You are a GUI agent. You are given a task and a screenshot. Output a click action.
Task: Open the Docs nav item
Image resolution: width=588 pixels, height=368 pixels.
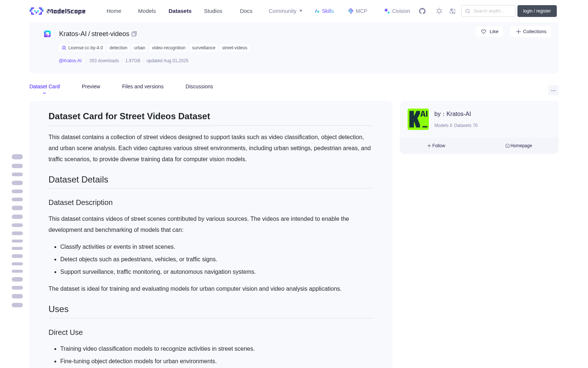point(246,11)
